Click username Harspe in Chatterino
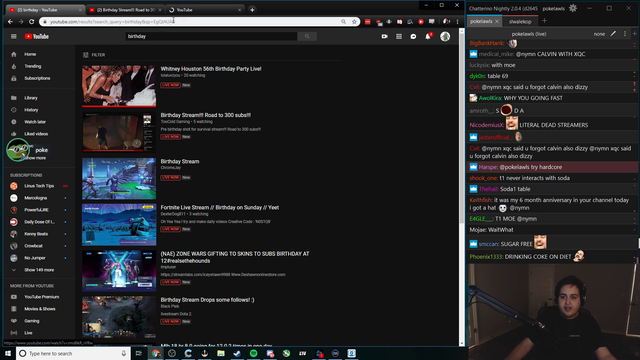640x360 pixels. point(488,167)
